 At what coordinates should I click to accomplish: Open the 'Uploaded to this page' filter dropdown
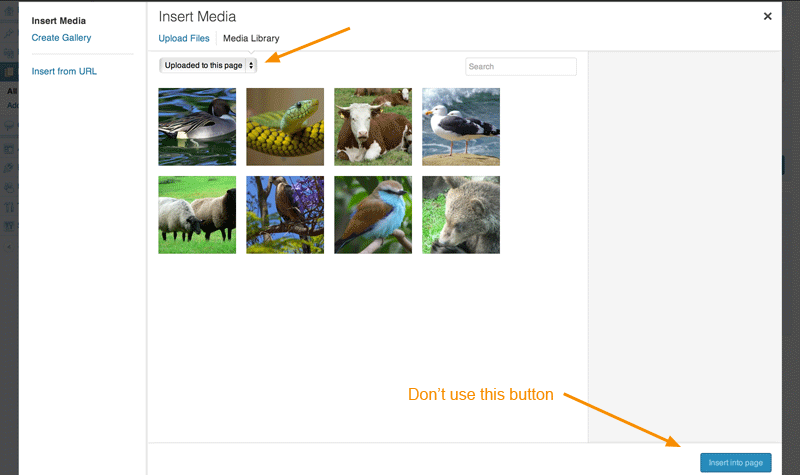pyautogui.click(x=208, y=65)
